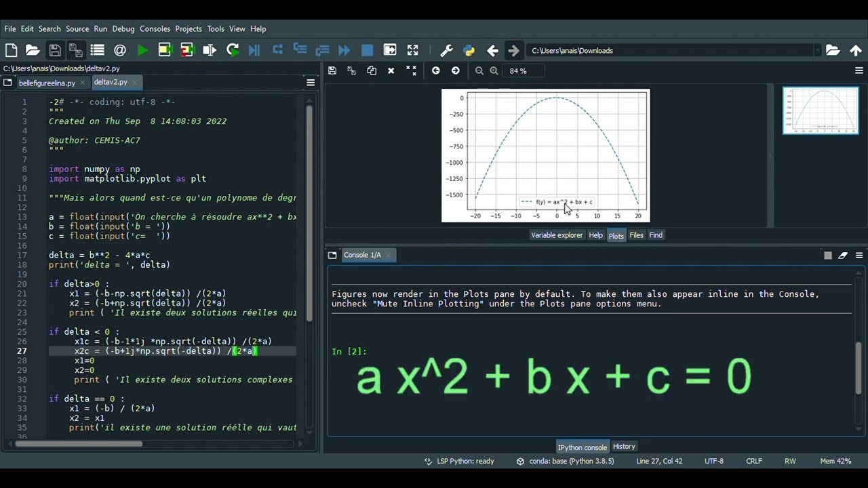Run cell and advance to next
The width and height of the screenshot is (868, 488).
(187, 50)
